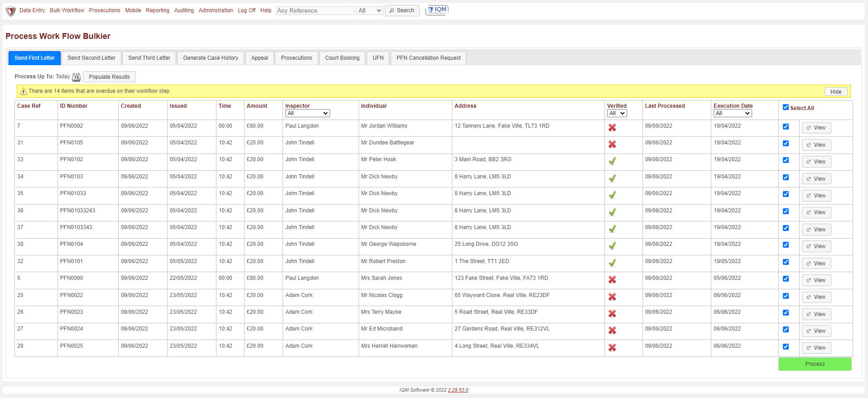Open the Execution Date filter dropdown
Viewport: 868px width, 398px height.
[732, 113]
